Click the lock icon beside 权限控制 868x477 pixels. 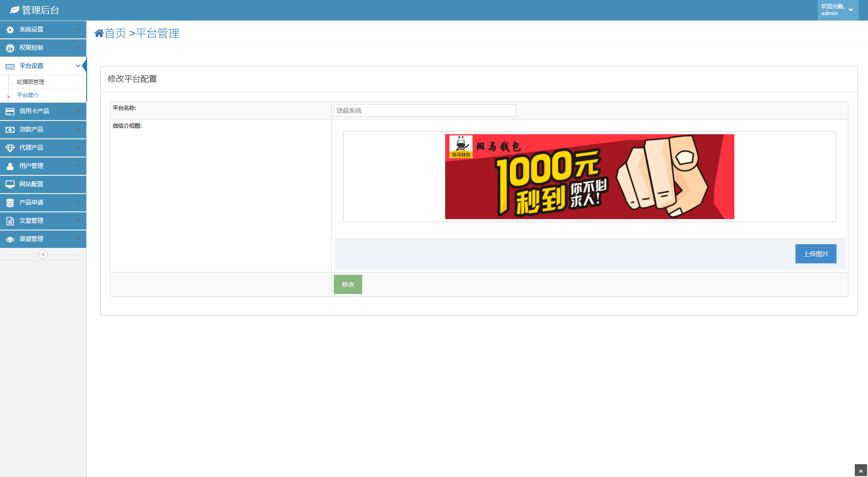pyautogui.click(x=10, y=48)
